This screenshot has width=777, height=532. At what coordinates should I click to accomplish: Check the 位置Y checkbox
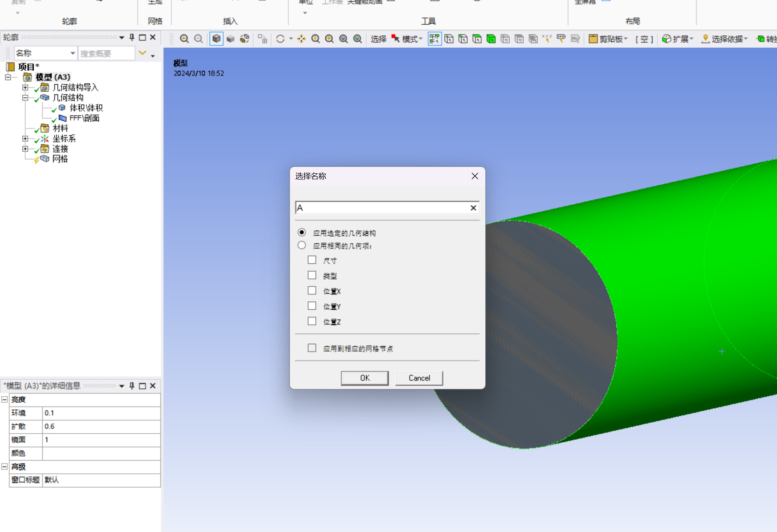point(312,306)
